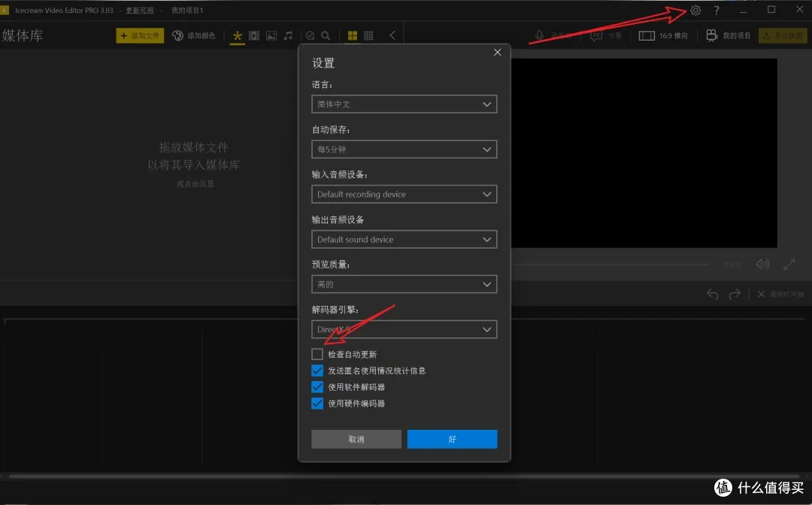The image size is (812, 505).
Task: Click the CC subtitles icon
Action: 596,36
